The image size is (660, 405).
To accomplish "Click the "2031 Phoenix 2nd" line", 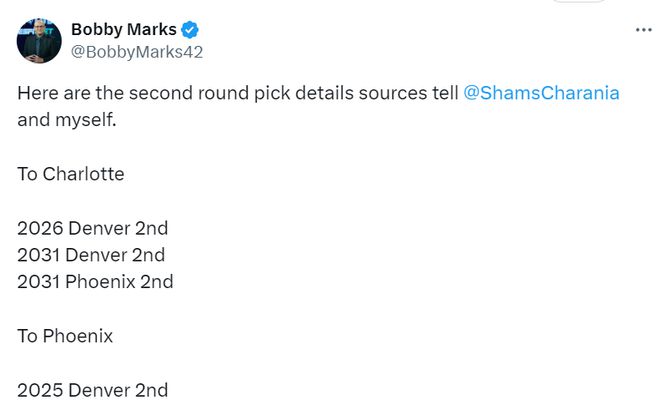I will tap(95, 282).
